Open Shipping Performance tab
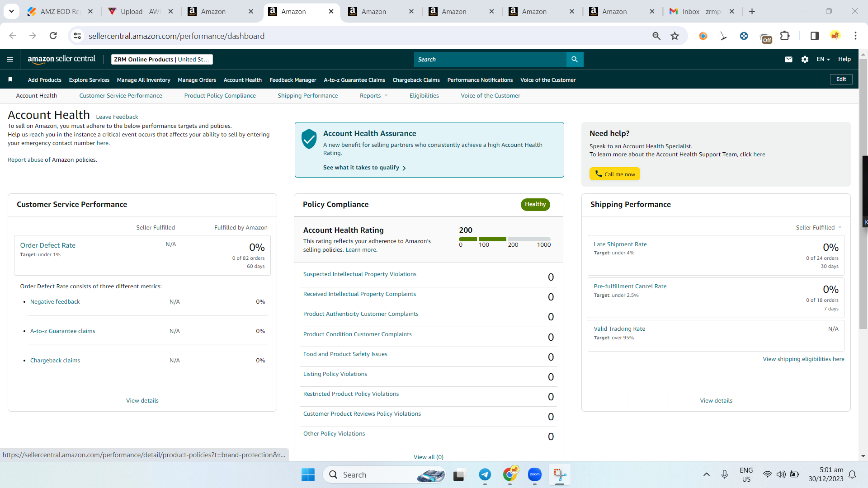Image resolution: width=868 pixels, height=488 pixels. tap(307, 95)
